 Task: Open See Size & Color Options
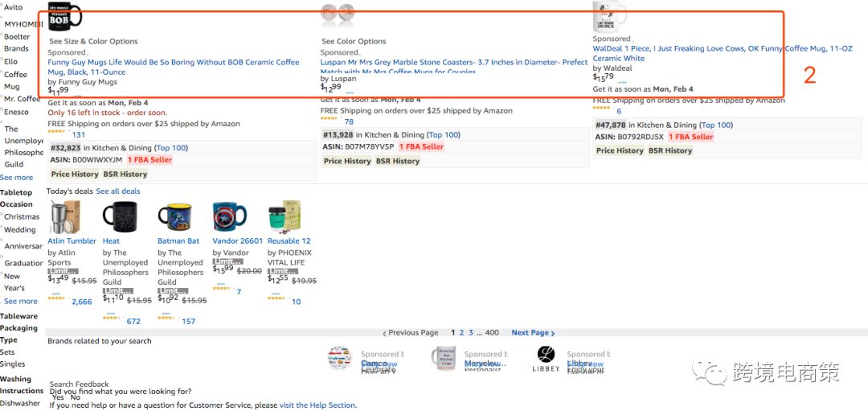coord(93,41)
